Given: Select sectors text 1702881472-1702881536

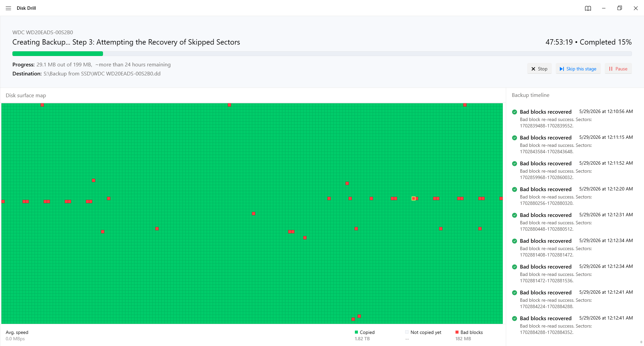Looking at the screenshot, I should tap(546, 281).
